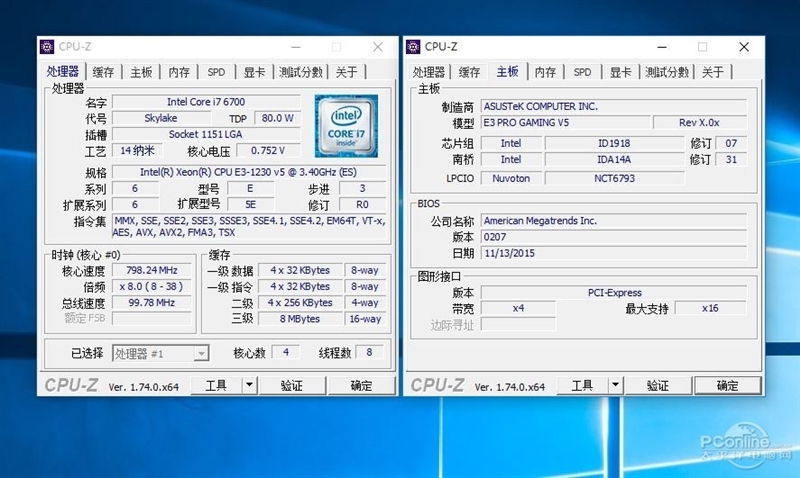800x478 pixels.
Task: Switch to 关于 tab in right CPU-Z window
Action: (713, 72)
